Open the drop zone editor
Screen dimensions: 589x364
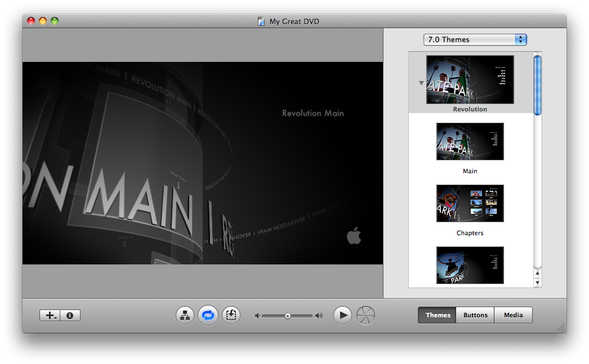231,316
